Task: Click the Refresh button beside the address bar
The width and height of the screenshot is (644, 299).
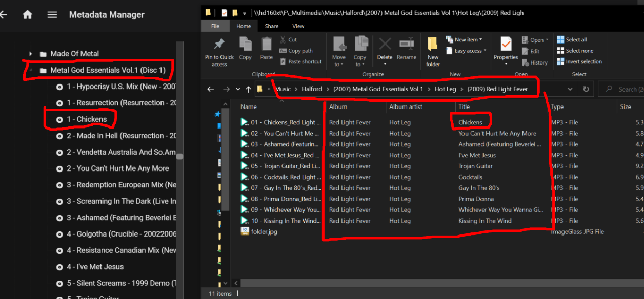Action: click(x=586, y=89)
